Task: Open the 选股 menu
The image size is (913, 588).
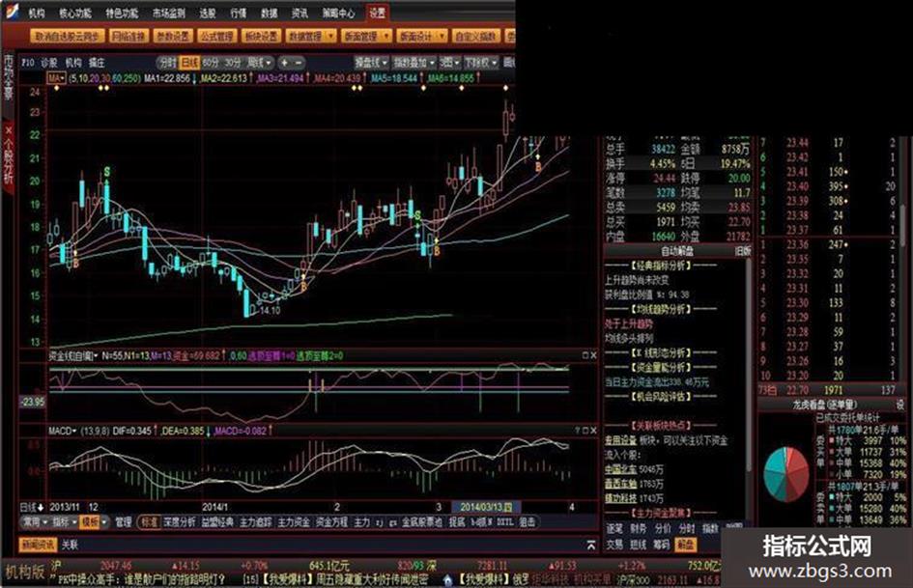Action: (208, 13)
